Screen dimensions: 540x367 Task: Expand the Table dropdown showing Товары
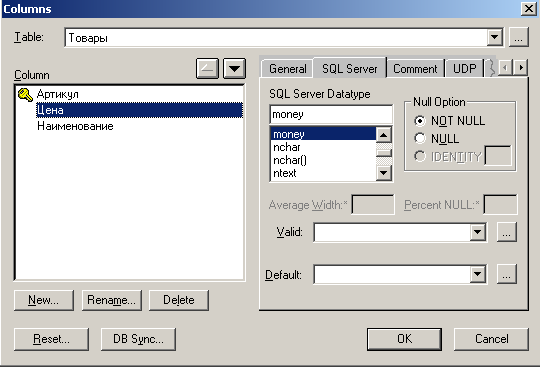point(495,37)
